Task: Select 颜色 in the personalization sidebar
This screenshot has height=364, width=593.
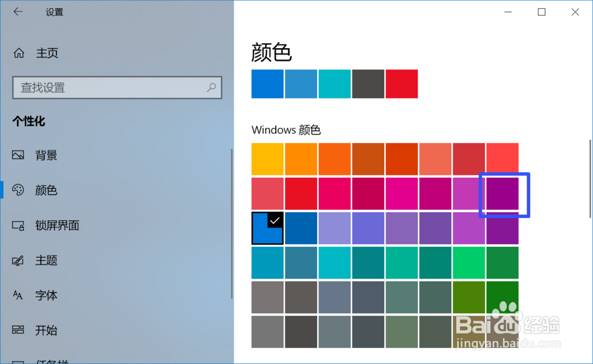Action: pyautogui.click(x=46, y=190)
